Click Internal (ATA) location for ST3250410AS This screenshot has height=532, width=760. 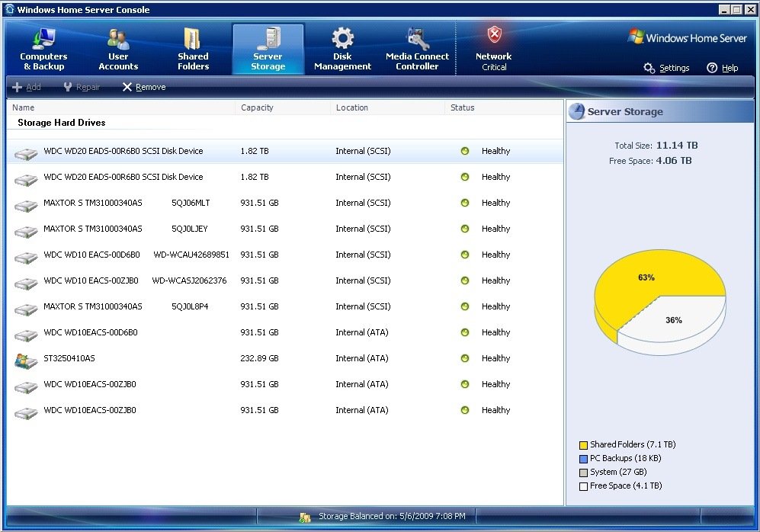pyautogui.click(x=362, y=358)
